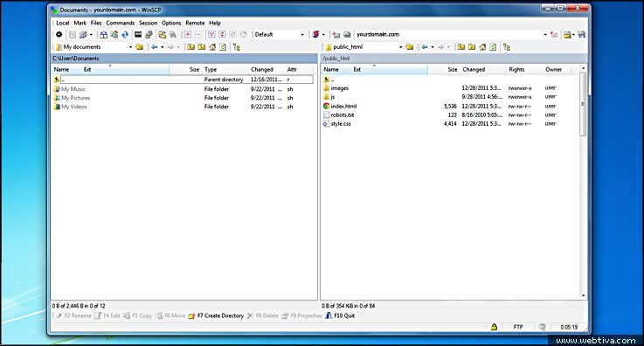The height and width of the screenshot is (346, 644).
Task: Click the Synchronize Browsing toolbar icon
Action: coord(163,34)
